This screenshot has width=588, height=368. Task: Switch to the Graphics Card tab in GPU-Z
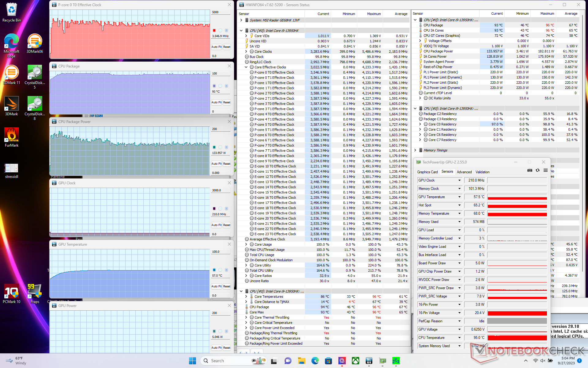coord(427,172)
